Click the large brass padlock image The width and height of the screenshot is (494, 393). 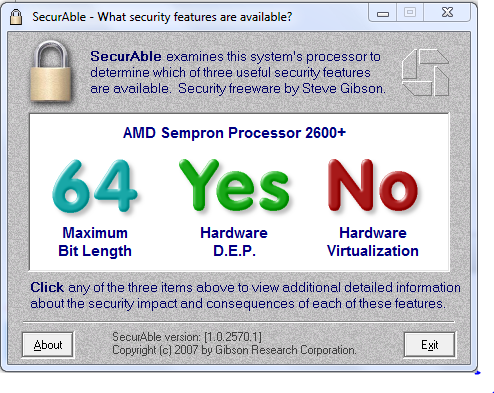[x=51, y=71]
